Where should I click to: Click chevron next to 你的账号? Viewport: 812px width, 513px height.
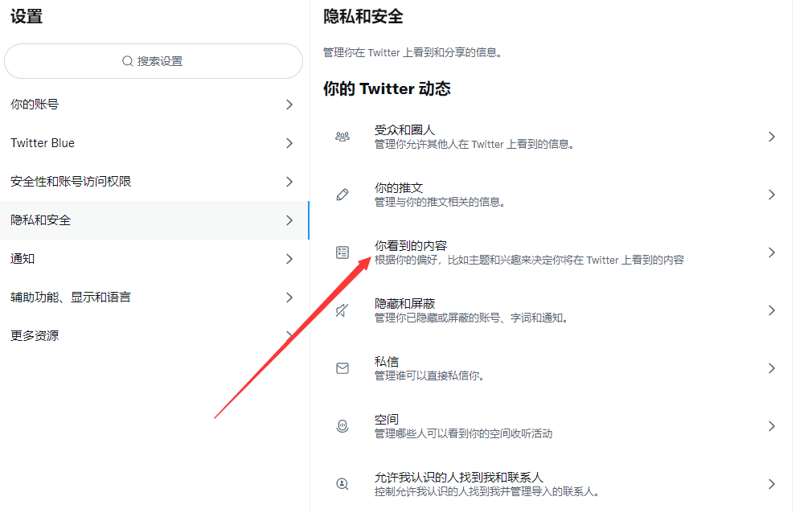point(289,105)
